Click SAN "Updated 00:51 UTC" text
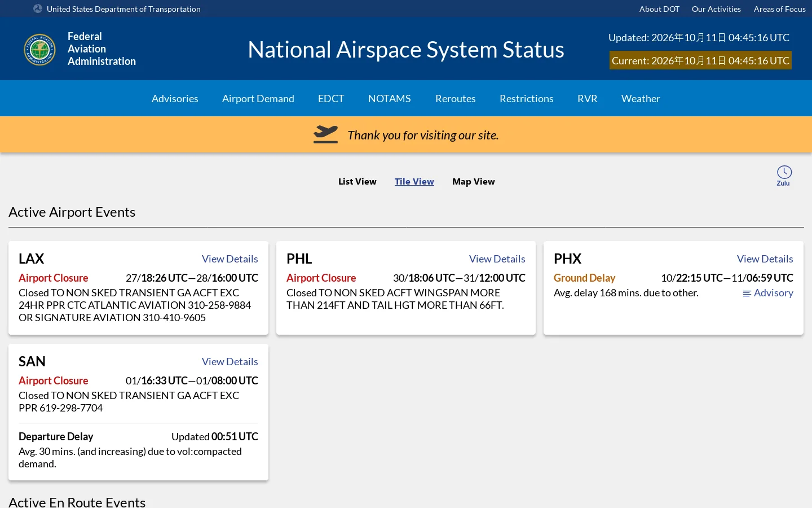812x508 pixels. coord(215,436)
